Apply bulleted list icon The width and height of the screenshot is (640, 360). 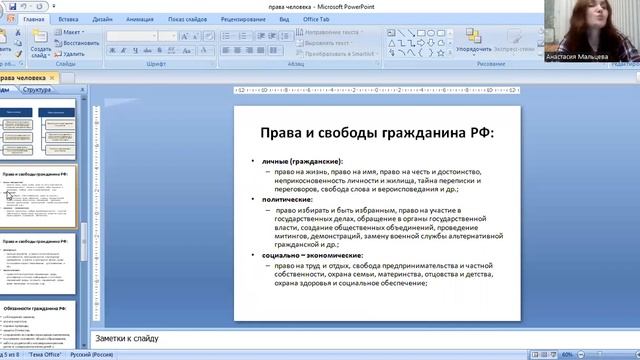(227, 36)
